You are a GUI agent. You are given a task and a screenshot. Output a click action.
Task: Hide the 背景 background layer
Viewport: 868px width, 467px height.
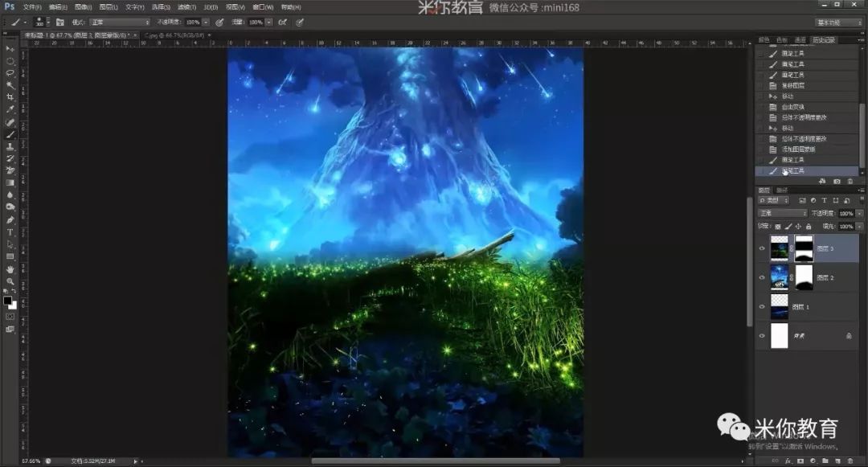pos(762,336)
